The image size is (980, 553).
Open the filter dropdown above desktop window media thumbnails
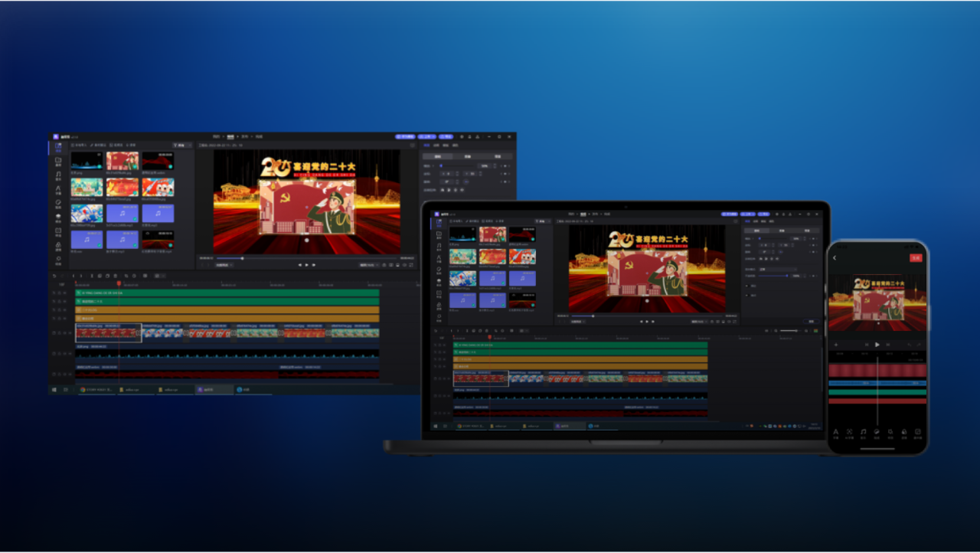(182, 146)
